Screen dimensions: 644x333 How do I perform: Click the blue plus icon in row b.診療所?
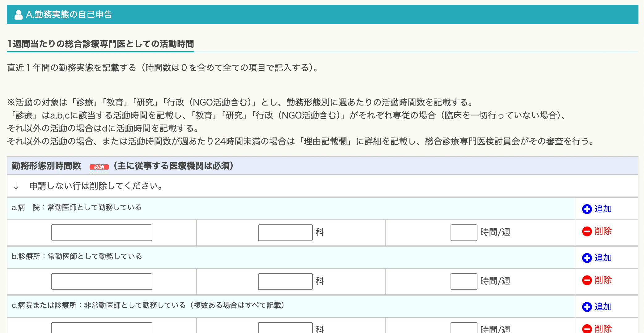(587, 258)
